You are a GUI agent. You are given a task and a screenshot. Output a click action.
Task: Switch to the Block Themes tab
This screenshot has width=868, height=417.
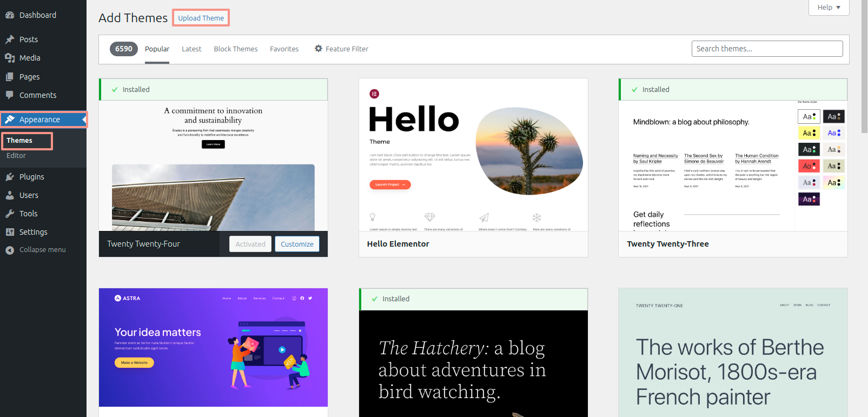(x=236, y=49)
